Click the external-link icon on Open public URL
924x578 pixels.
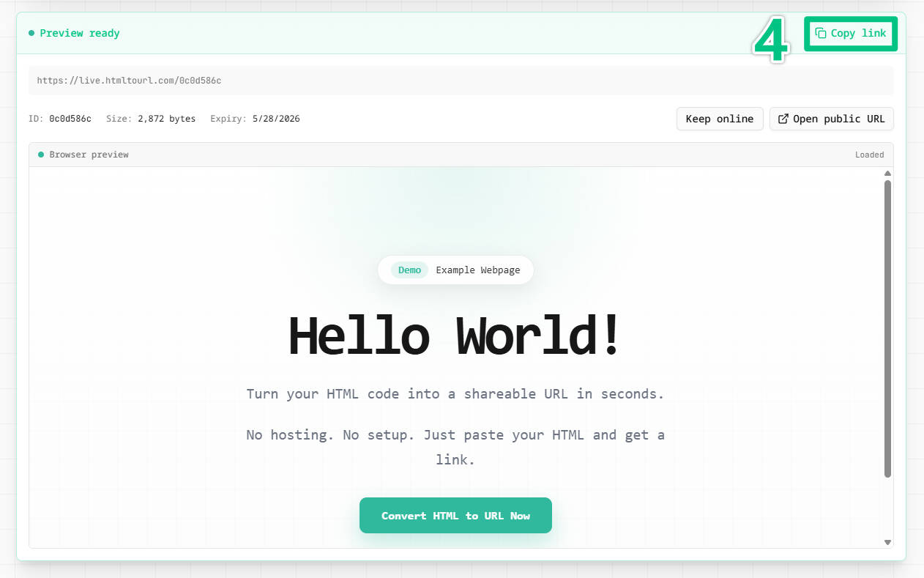(783, 119)
